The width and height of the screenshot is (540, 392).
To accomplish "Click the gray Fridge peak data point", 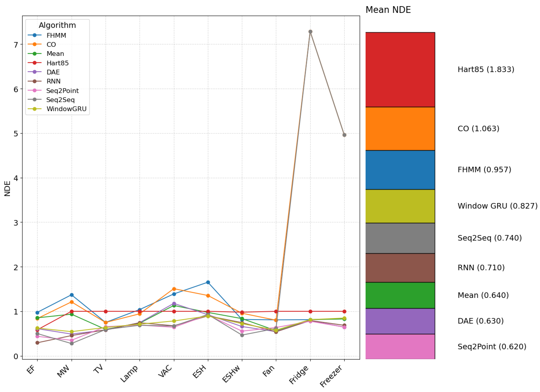I will point(310,32).
